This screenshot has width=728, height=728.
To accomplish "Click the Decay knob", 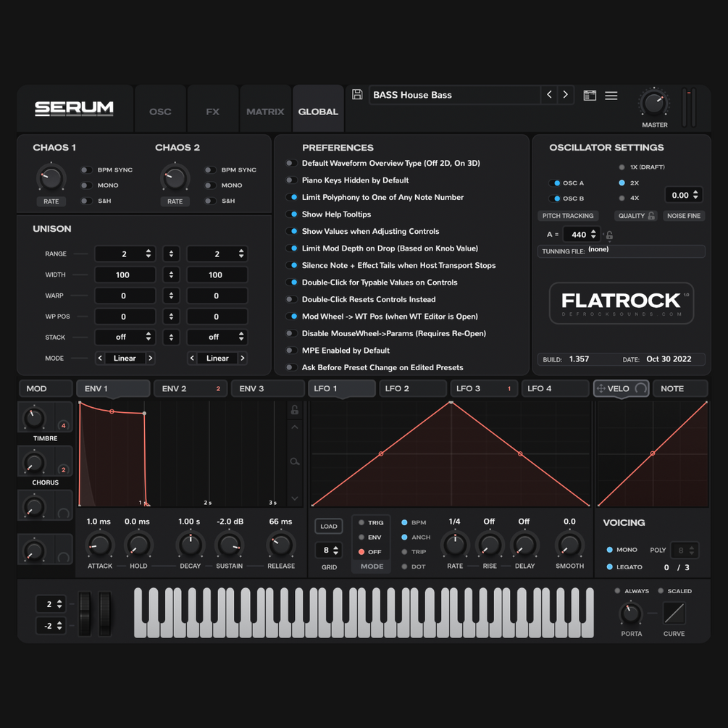I will click(190, 545).
